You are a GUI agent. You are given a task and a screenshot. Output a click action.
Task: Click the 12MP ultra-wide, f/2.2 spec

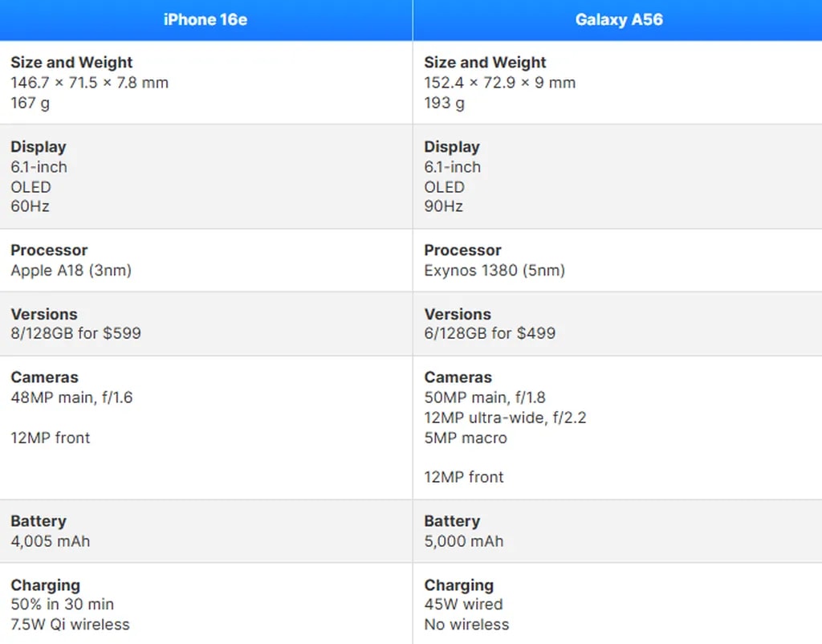(x=505, y=418)
